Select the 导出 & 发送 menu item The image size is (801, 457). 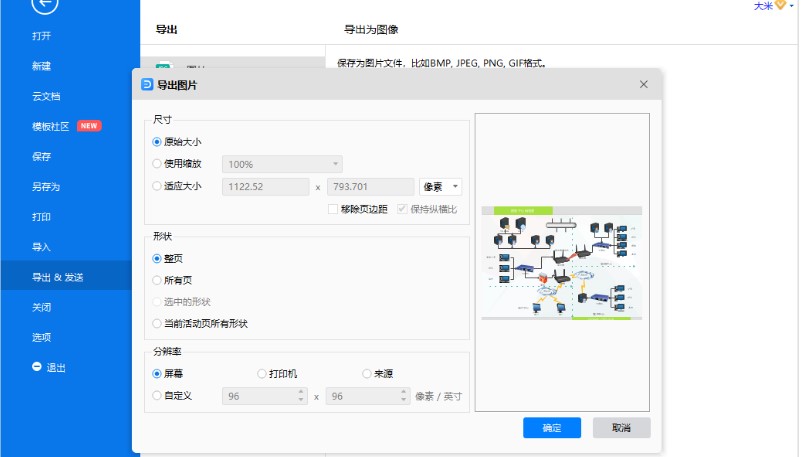tap(66, 277)
